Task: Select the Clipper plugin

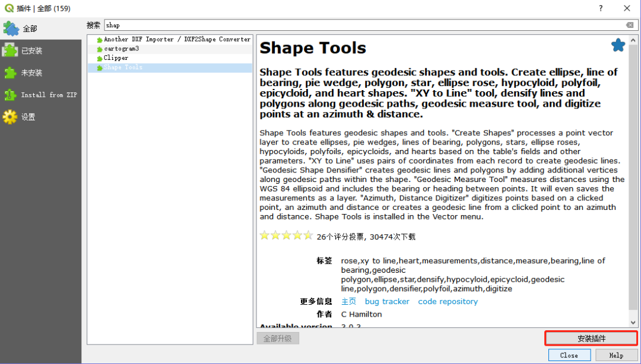Action: (x=170, y=59)
